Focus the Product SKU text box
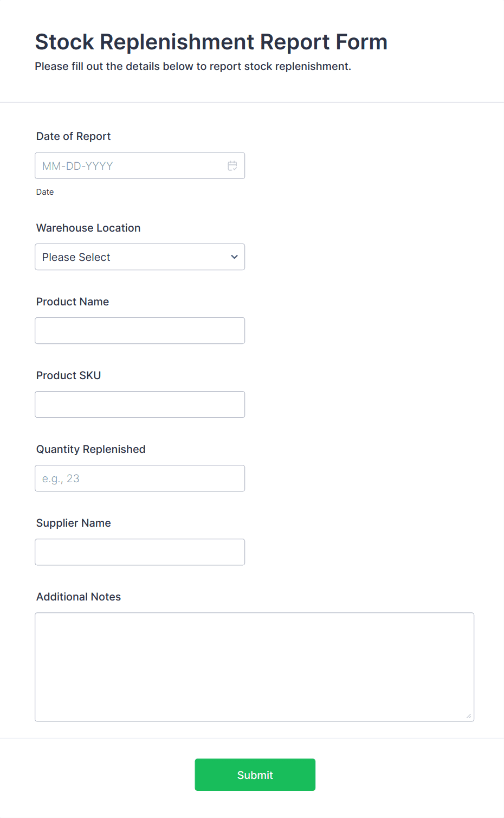The width and height of the screenshot is (504, 818). pos(140,405)
